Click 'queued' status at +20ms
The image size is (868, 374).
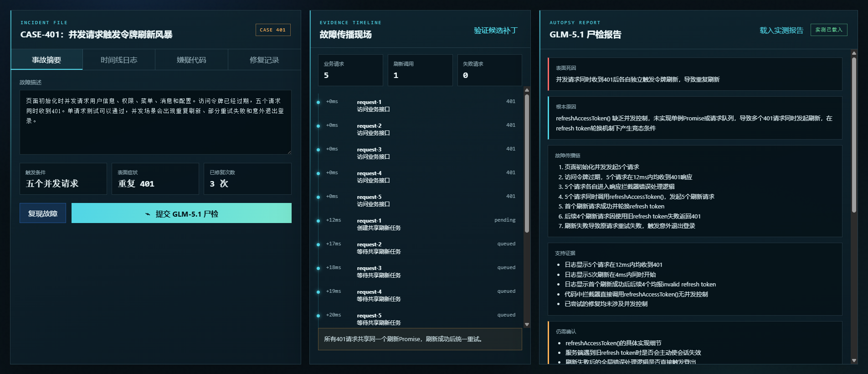coord(506,315)
